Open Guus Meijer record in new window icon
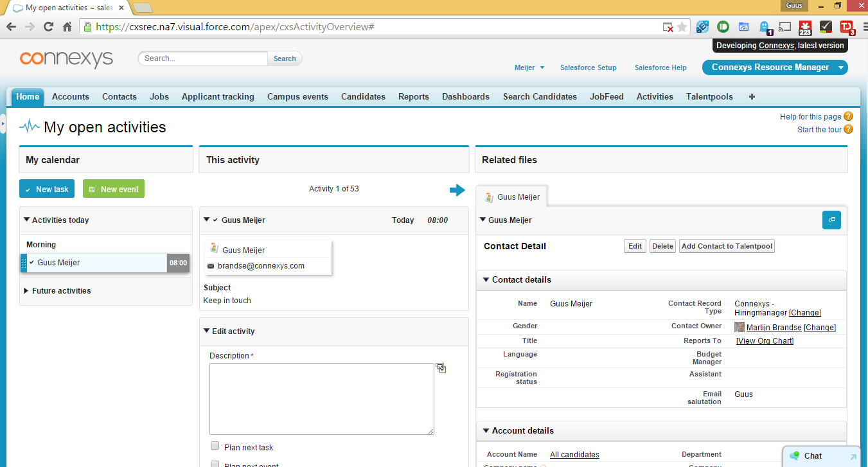Viewport: 868px width, 467px height. [831, 220]
